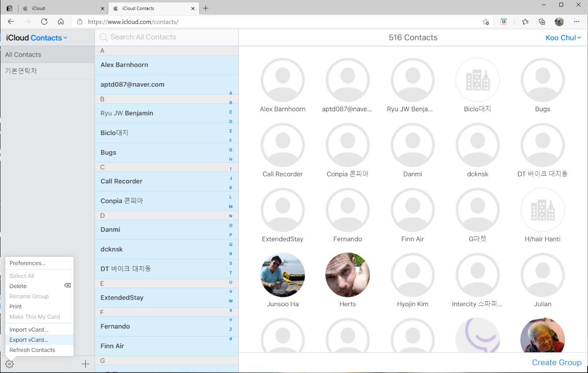Select Hyojin Kim avatar card
The image size is (588, 373).
[413, 275]
